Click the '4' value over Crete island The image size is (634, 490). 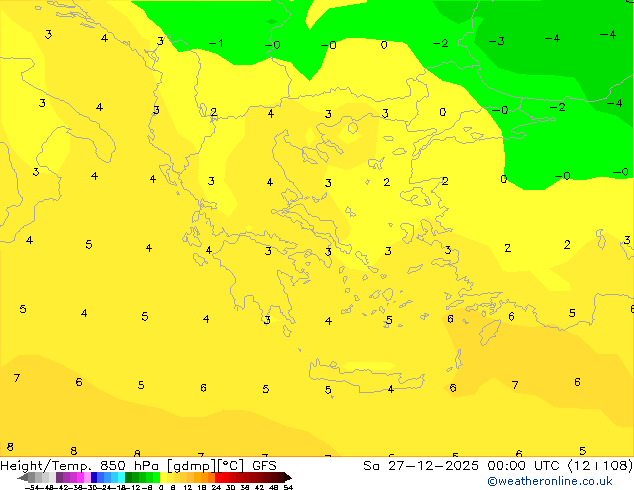391,389
